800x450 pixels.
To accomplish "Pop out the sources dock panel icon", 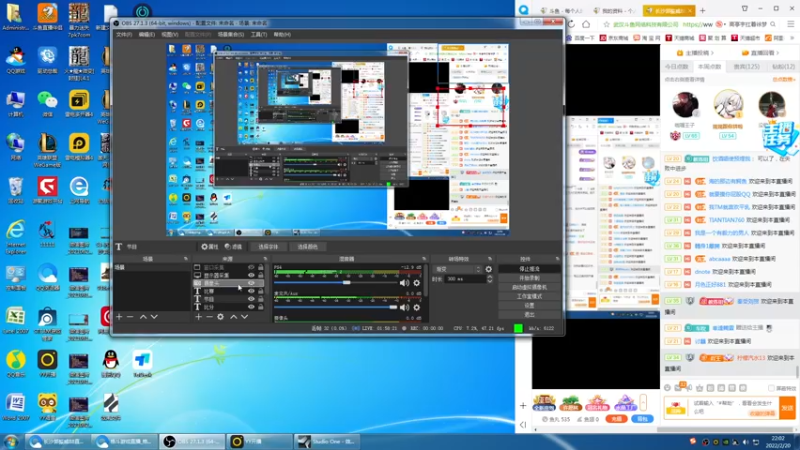I will pos(265,259).
